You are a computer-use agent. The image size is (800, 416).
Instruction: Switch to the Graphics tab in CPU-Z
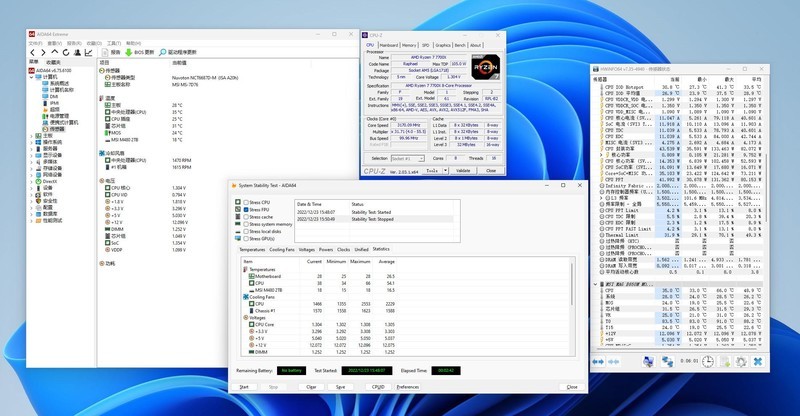pos(442,45)
